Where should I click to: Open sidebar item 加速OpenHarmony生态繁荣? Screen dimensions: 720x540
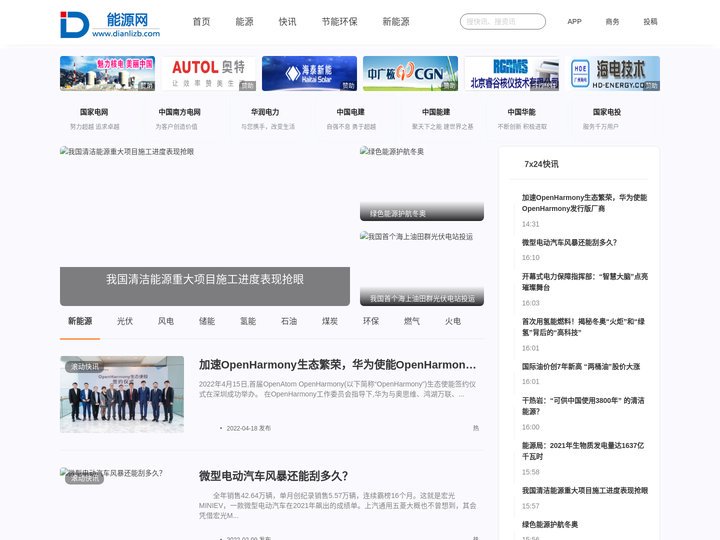pos(584,203)
